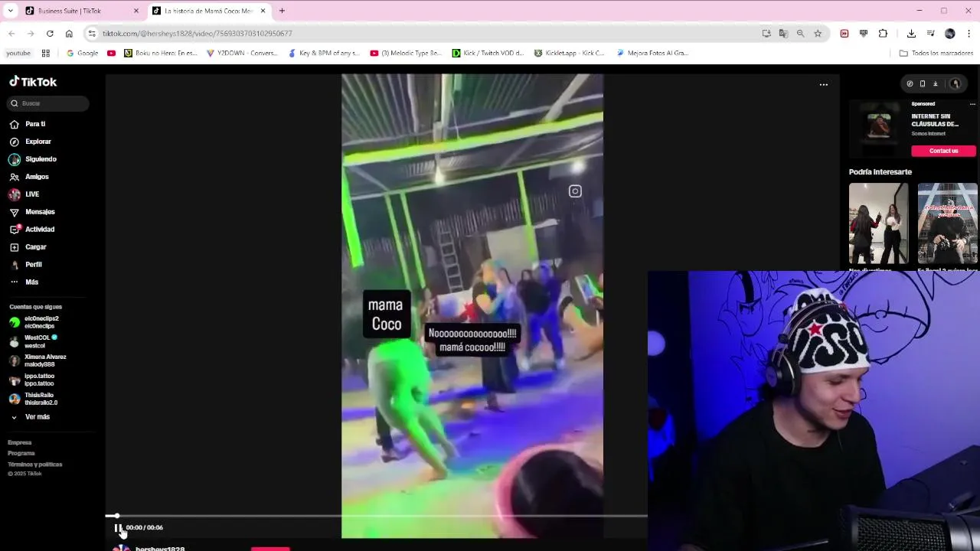Open the sponsored ad options dots
The width and height of the screenshot is (980, 551).
[x=972, y=104]
